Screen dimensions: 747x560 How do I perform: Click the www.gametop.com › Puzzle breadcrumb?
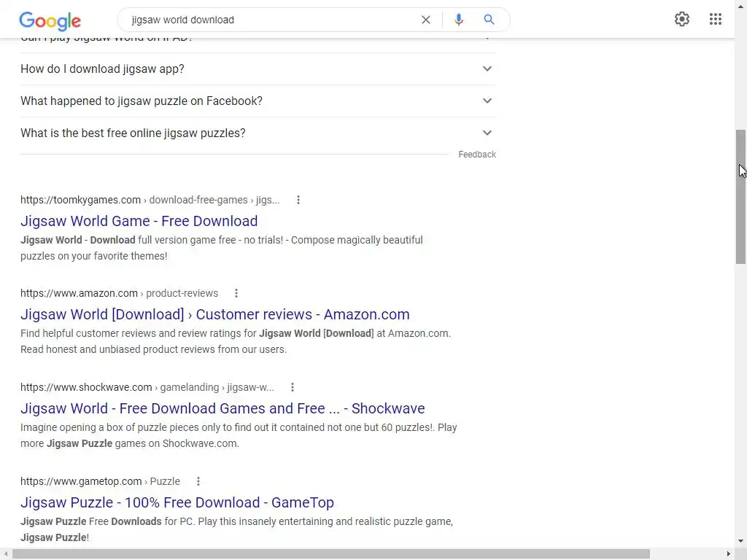[x=100, y=481]
